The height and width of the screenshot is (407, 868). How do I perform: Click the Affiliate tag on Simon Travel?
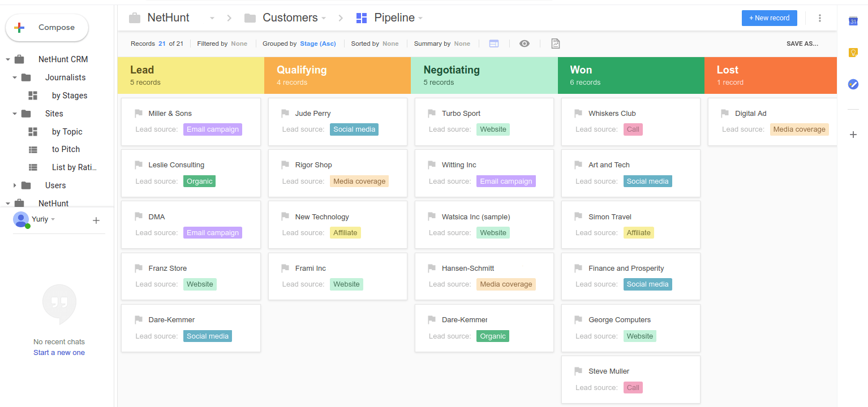639,233
